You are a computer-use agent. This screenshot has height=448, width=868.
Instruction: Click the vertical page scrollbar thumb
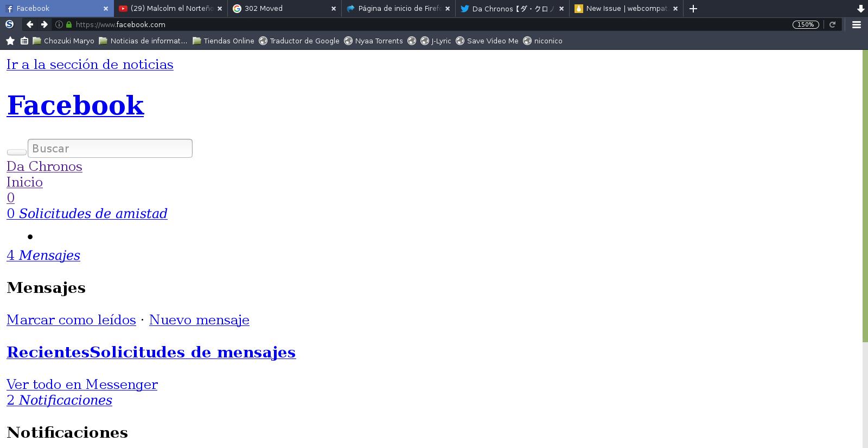click(x=865, y=196)
